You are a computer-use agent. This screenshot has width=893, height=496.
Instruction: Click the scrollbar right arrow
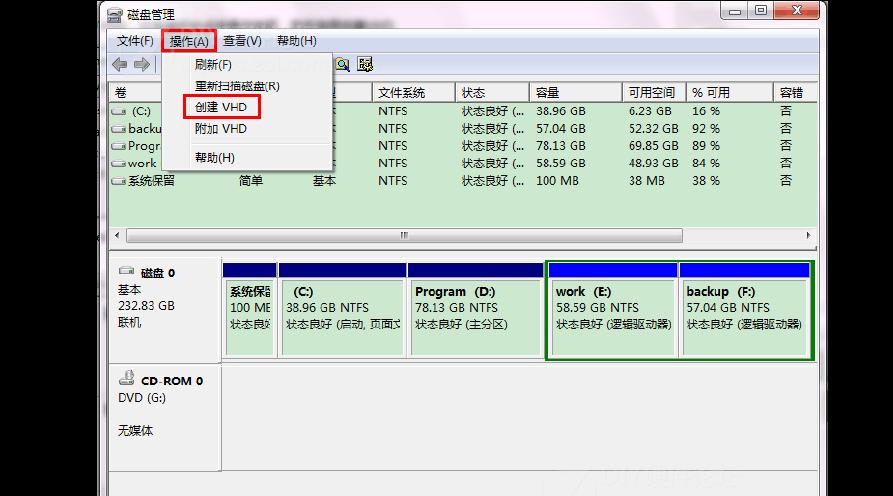pos(808,235)
